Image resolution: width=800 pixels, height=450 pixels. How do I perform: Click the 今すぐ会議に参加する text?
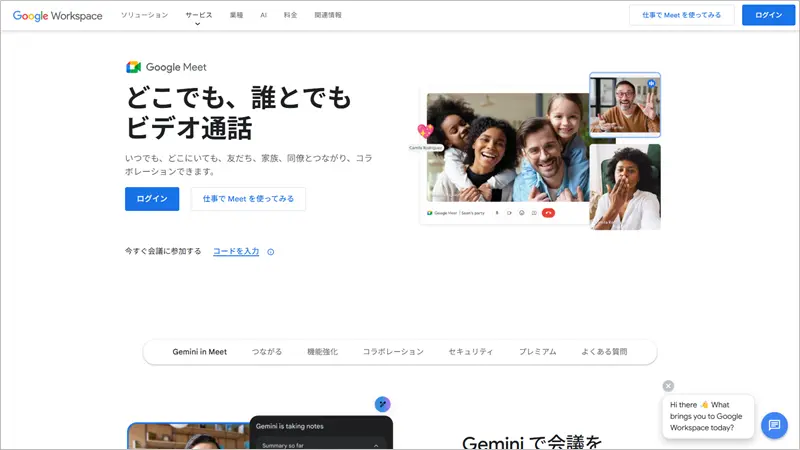pos(163,251)
